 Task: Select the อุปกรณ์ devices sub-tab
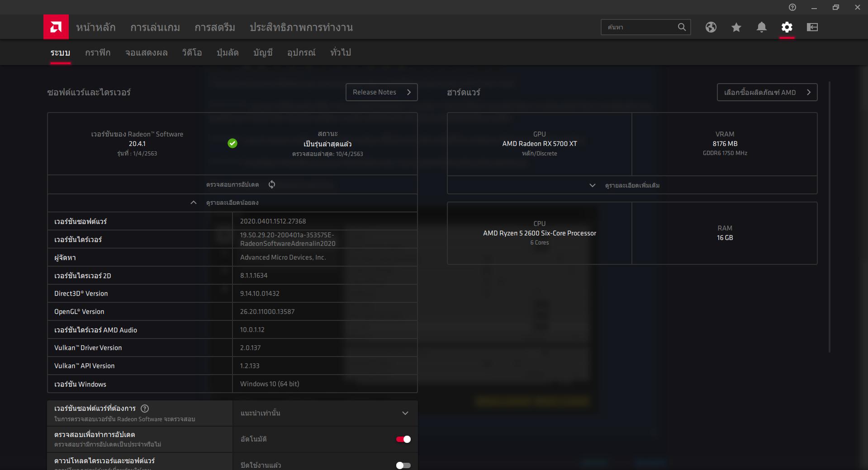click(x=301, y=52)
